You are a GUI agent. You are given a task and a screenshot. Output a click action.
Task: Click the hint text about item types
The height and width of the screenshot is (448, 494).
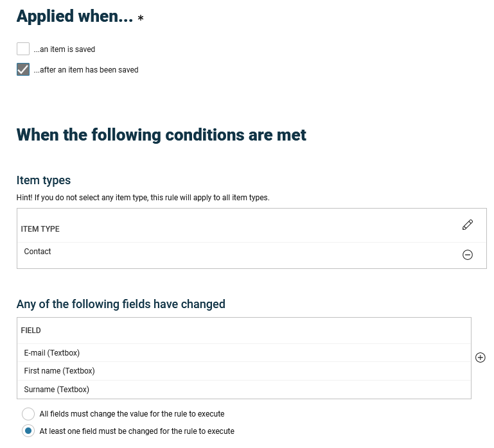[143, 198]
